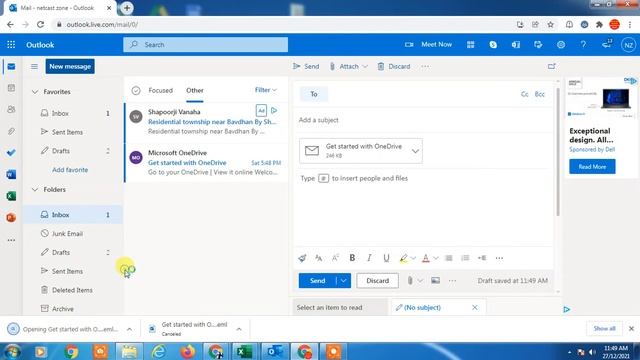
Task: Open Skype icon in Outlook header
Action: (x=493, y=44)
